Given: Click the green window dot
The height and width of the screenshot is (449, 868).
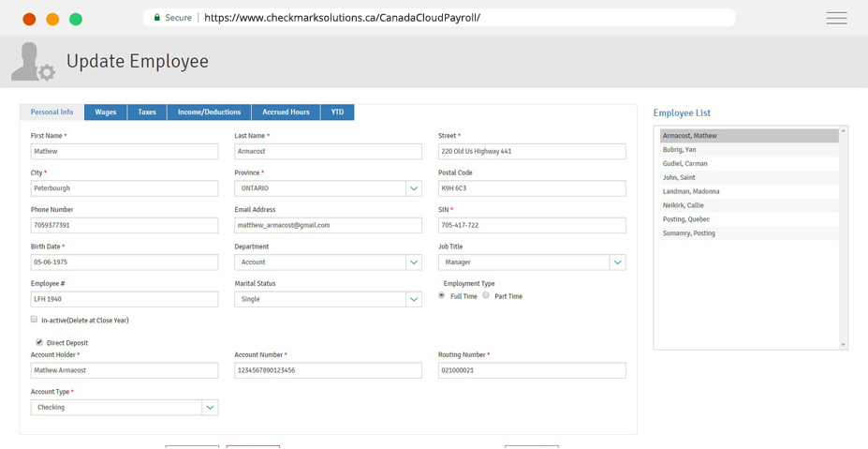Looking at the screenshot, I should 76,19.
